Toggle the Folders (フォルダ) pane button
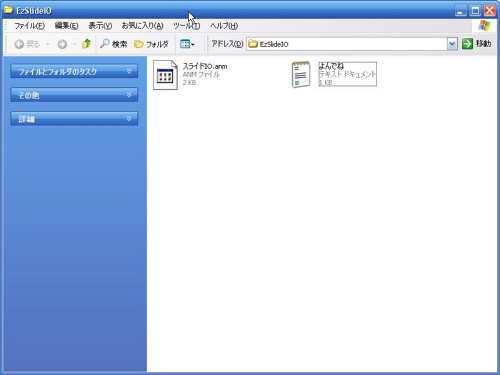Viewport: 500px width, 375px height. coord(151,44)
